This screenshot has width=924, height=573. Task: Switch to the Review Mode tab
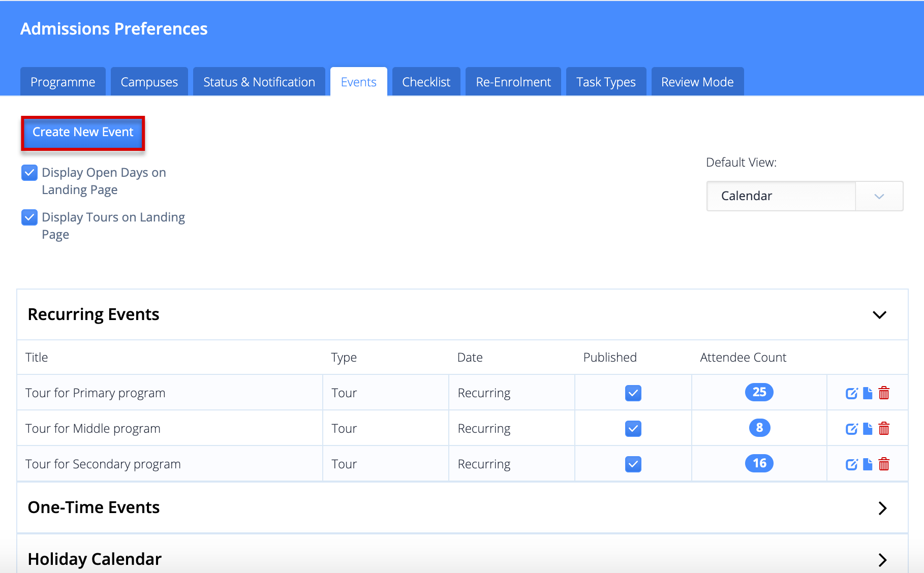pyautogui.click(x=697, y=82)
